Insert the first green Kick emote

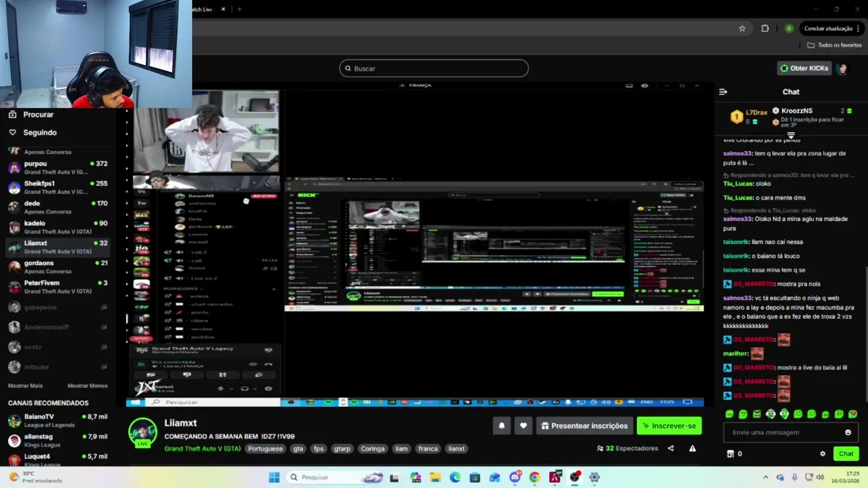click(x=730, y=414)
